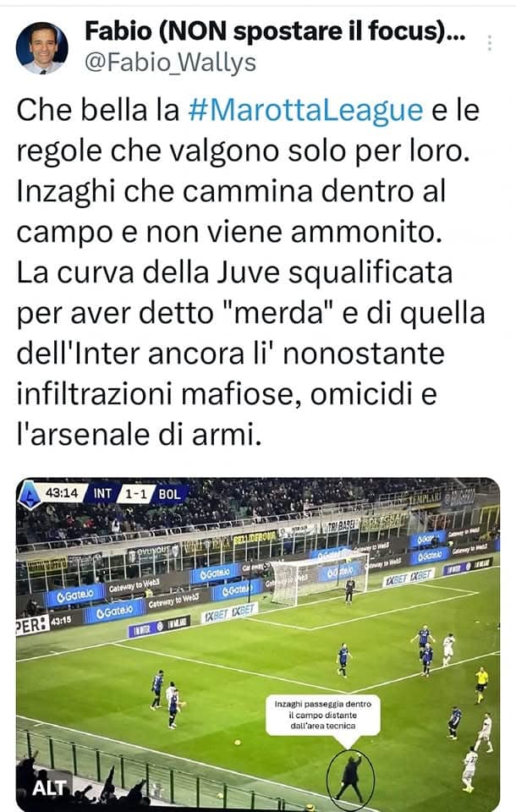Show the image description via ALT badge

[x=49, y=787]
